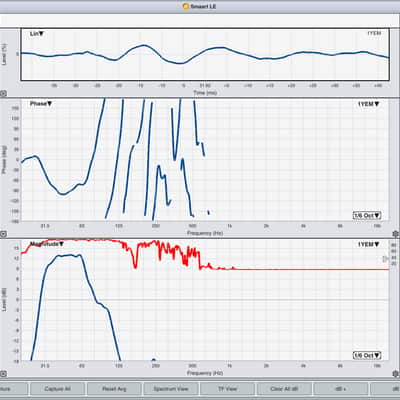Click the Clear All dB button
400x400 pixels.
pos(284,389)
